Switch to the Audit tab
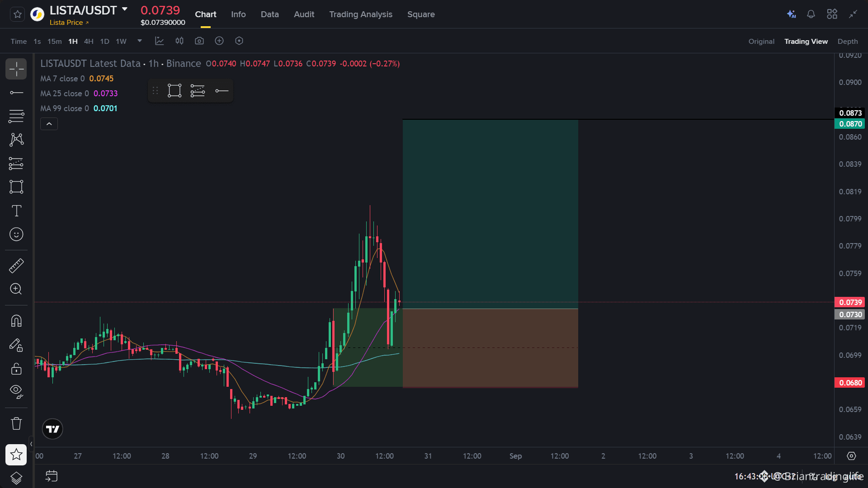 [304, 14]
